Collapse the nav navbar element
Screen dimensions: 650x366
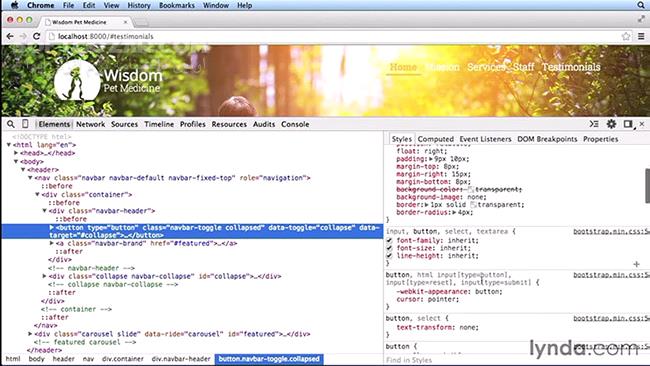pos(30,178)
